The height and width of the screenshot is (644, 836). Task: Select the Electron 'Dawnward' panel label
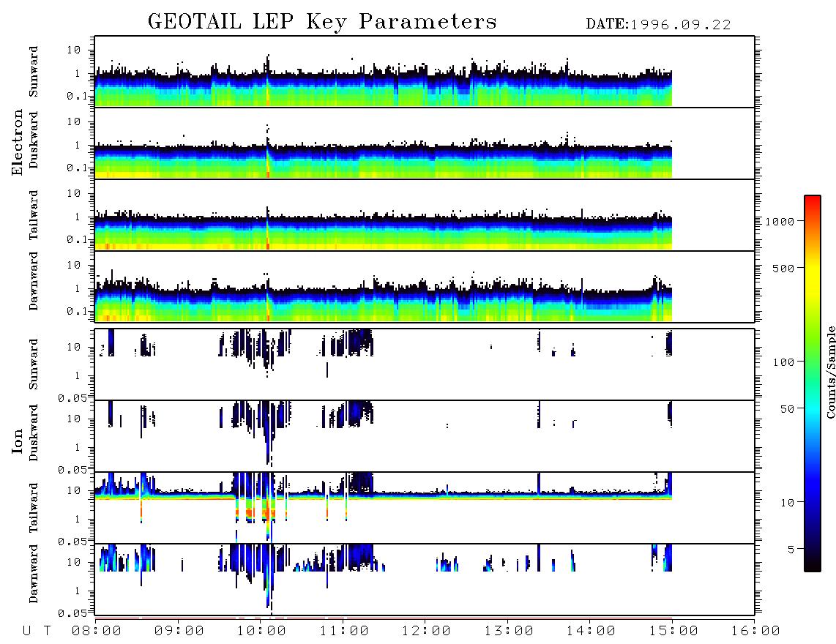34,282
